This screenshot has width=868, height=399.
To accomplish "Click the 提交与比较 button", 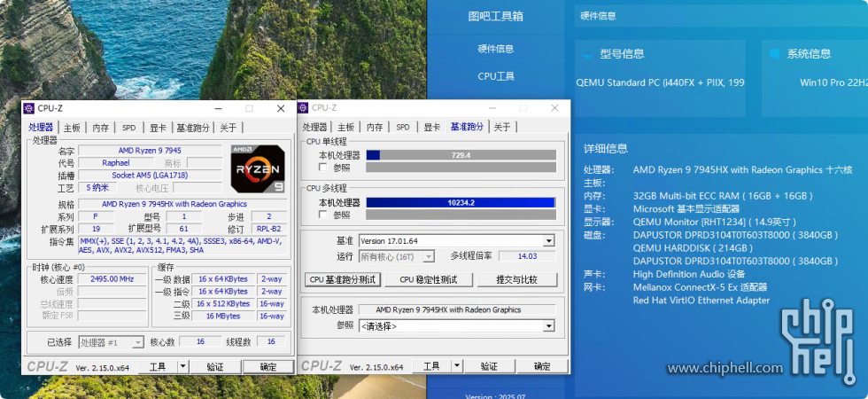I will click(x=516, y=280).
